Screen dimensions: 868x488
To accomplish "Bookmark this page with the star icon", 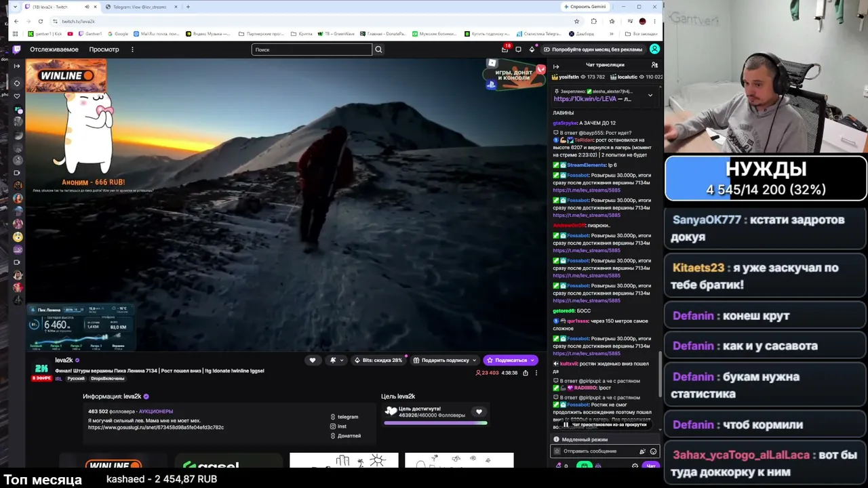I will pos(576,22).
